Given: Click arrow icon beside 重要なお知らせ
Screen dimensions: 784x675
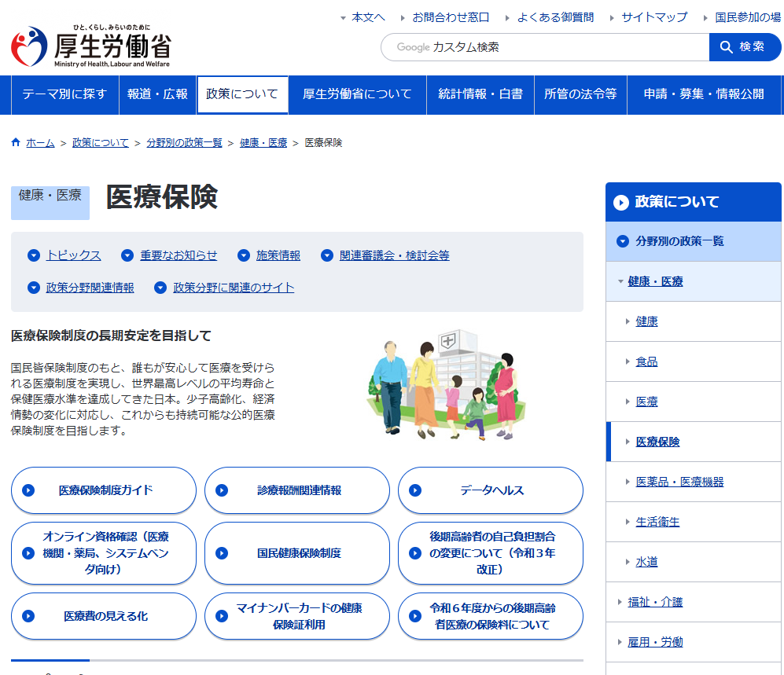Looking at the screenshot, I should (127, 255).
